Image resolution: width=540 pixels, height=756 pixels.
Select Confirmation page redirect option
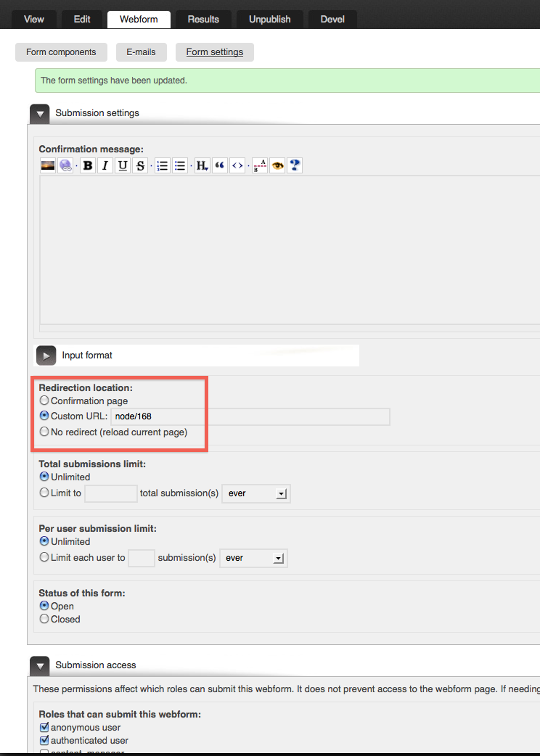pos(44,400)
